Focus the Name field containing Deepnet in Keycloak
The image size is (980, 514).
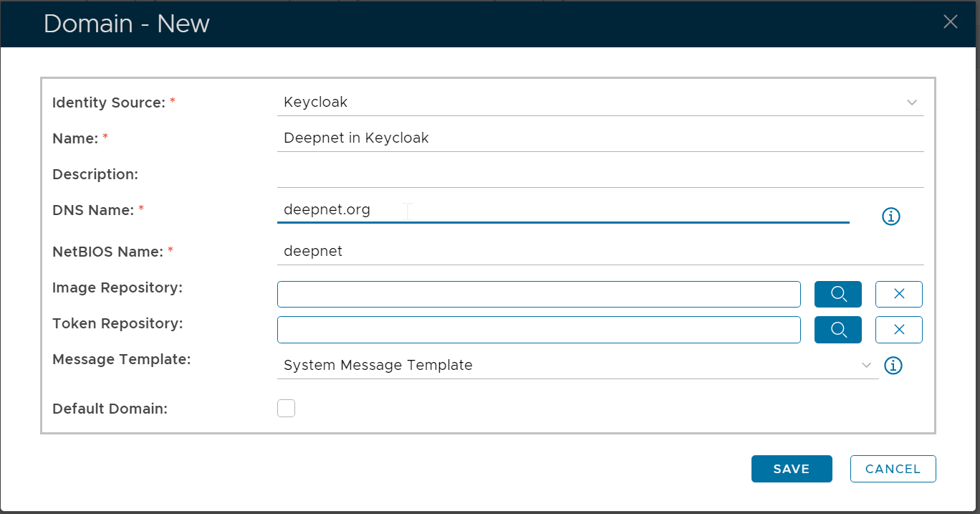(x=599, y=138)
